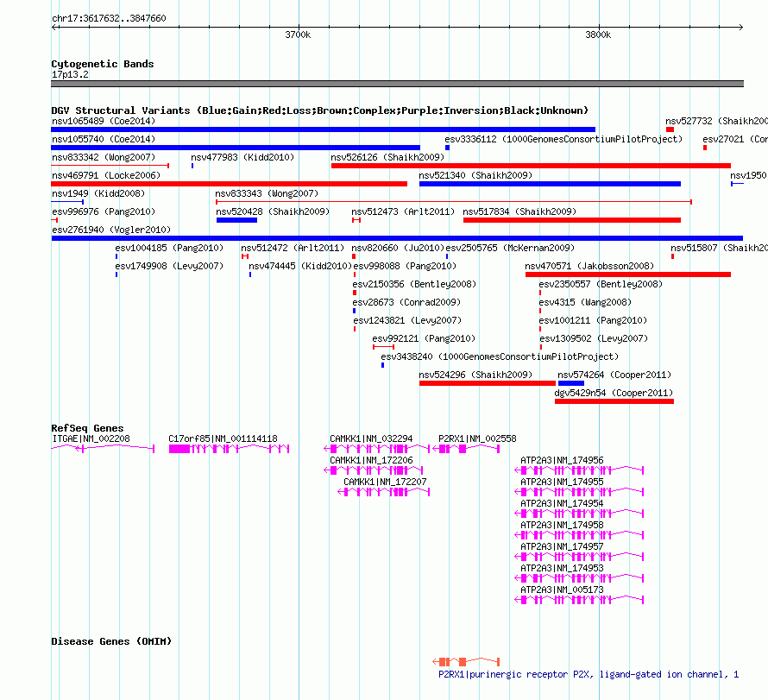Click the 3800k ruler position label
The image size is (768, 700).
[x=598, y=35]
